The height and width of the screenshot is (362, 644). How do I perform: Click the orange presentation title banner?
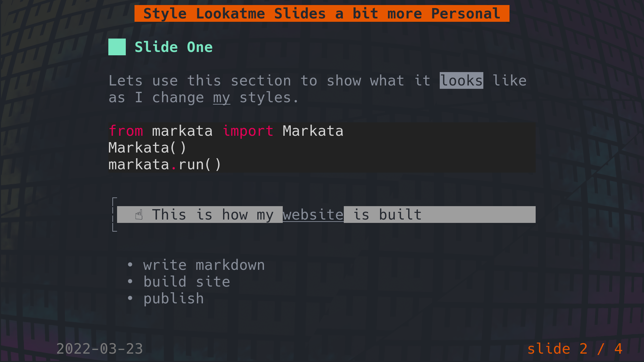click(x=322, y=13)
